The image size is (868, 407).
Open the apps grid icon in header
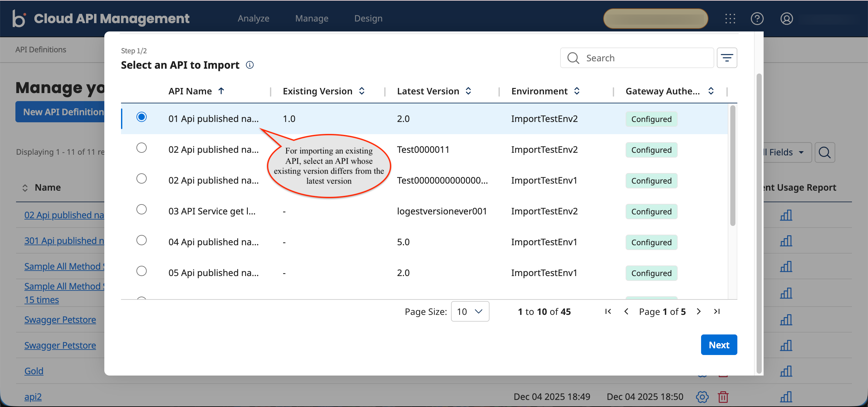(730, 19)
